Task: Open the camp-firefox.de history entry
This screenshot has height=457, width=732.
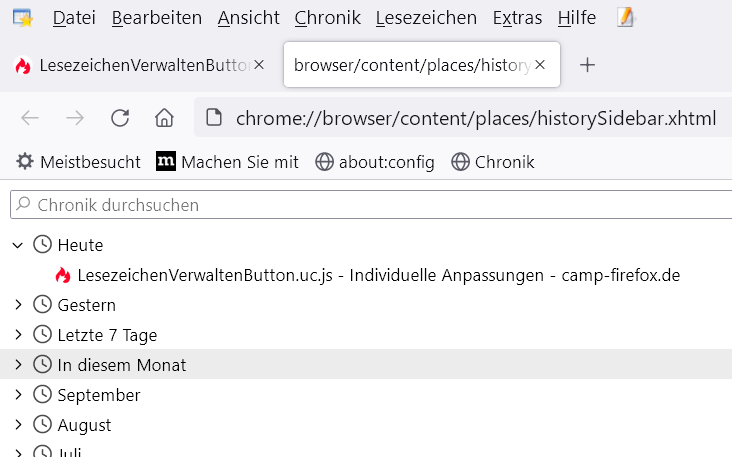Action: (378, 275)
